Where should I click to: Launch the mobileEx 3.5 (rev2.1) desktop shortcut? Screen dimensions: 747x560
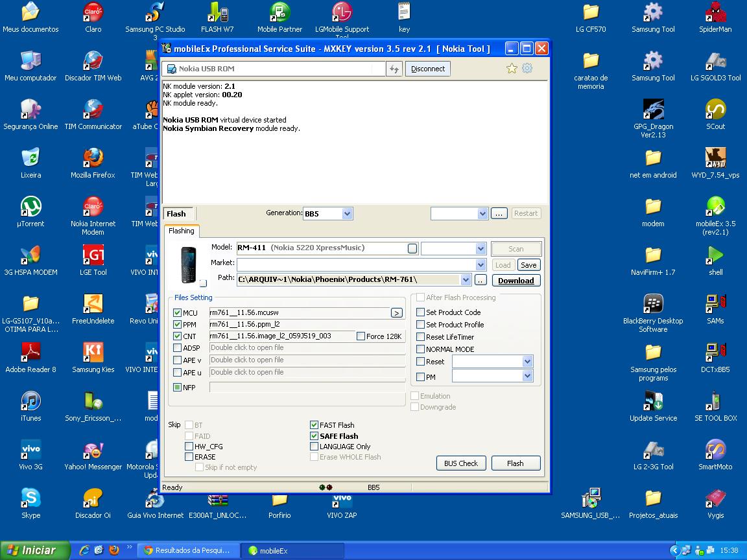click(x=716, y=215)
